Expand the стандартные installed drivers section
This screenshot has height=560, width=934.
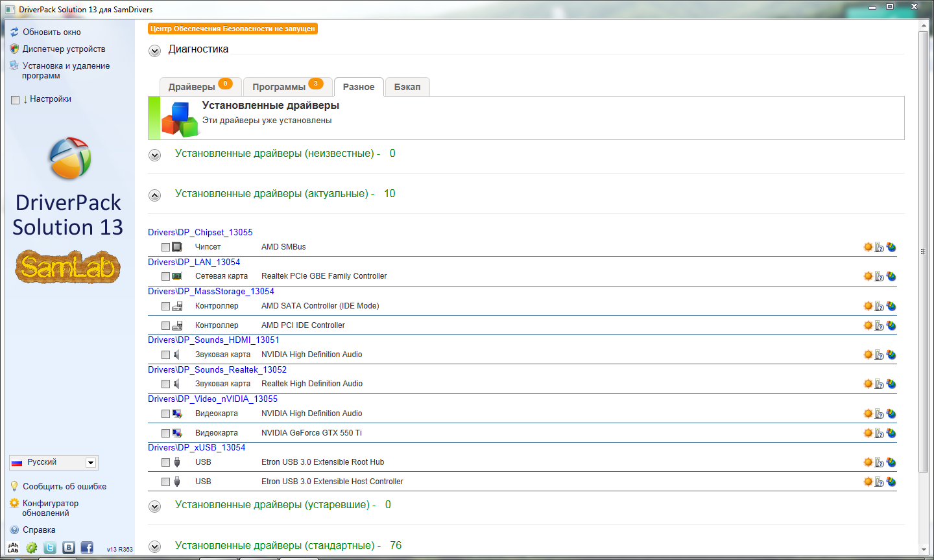click(154, 546)
